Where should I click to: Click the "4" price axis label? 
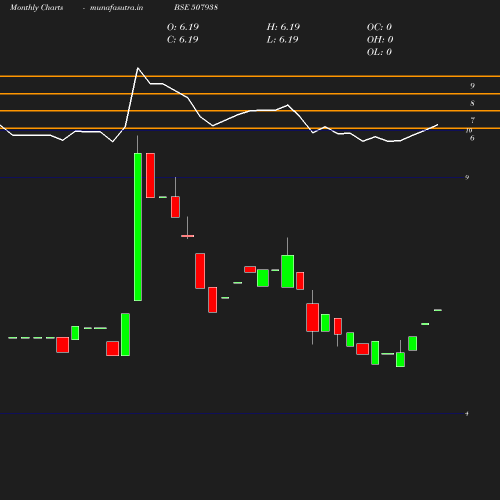click(467, 414)
